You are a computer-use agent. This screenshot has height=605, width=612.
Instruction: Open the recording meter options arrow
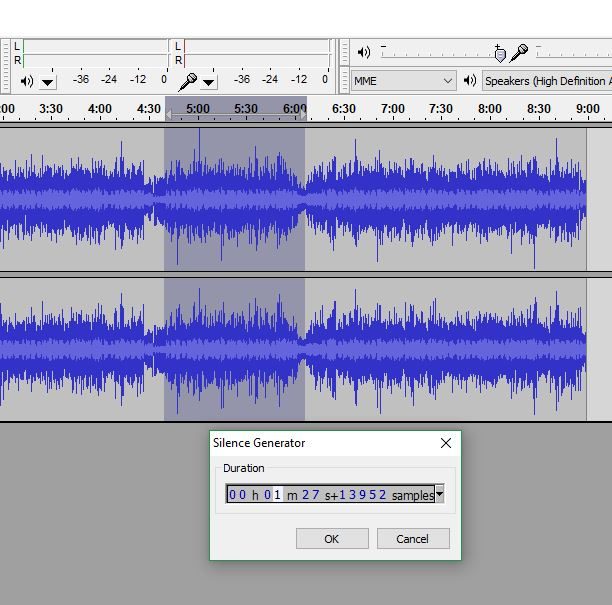pyautogui.click(x=209, y=82)
